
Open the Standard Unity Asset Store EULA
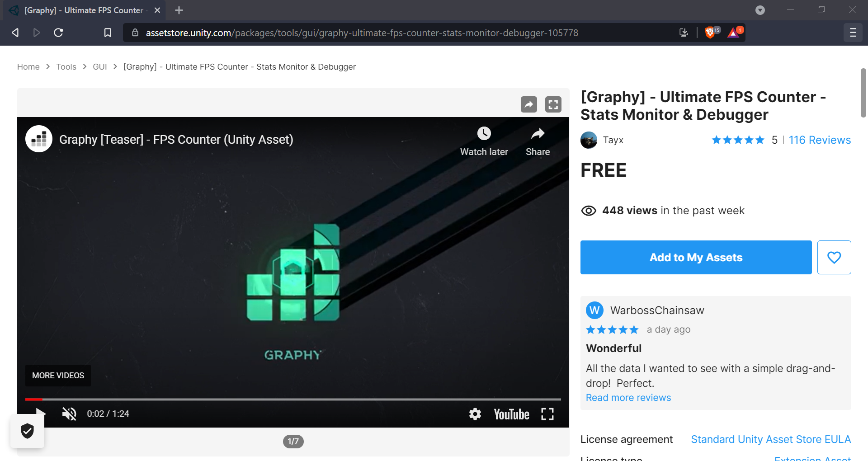(x=771, y=439)
